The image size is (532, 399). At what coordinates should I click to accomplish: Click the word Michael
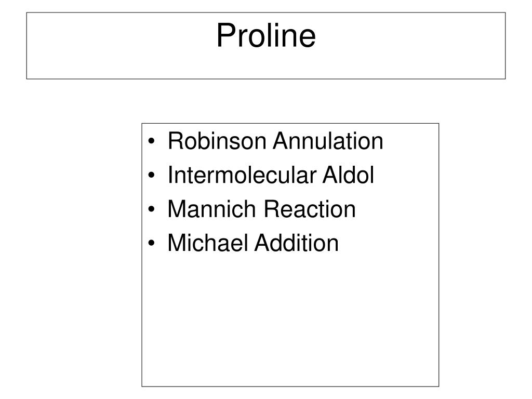tap(208, 243)
